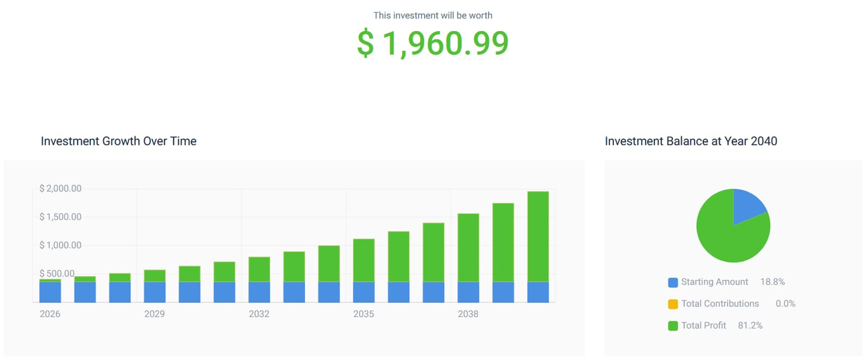The image size is (868, 364).
Task: Click the Total Profit legend label
Action: (703, 325)
